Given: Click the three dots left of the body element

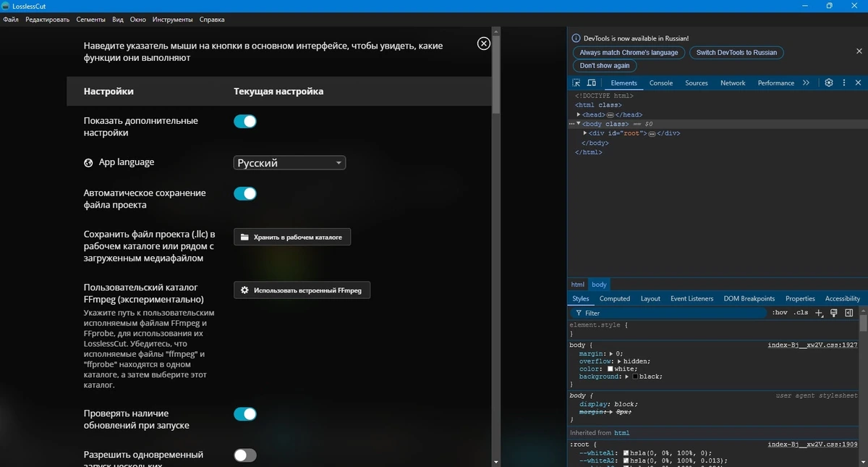Looking at the screenshot, I should [x=571, y=124].
